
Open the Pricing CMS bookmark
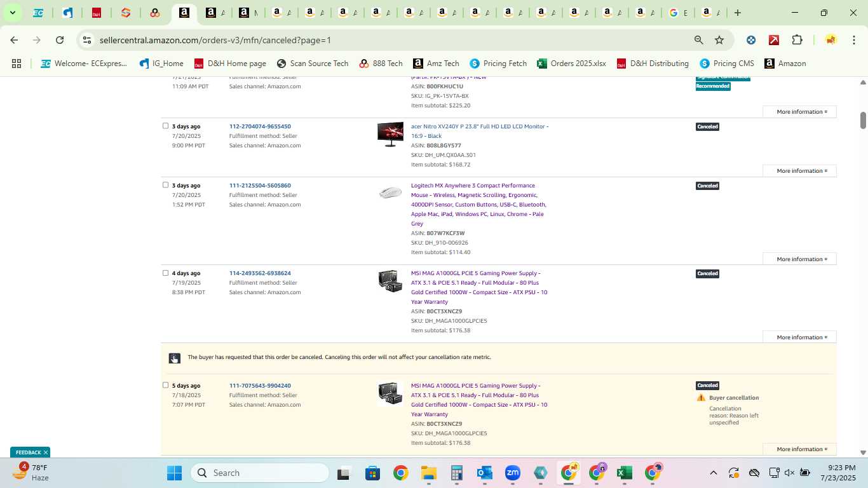click(727, 64)
